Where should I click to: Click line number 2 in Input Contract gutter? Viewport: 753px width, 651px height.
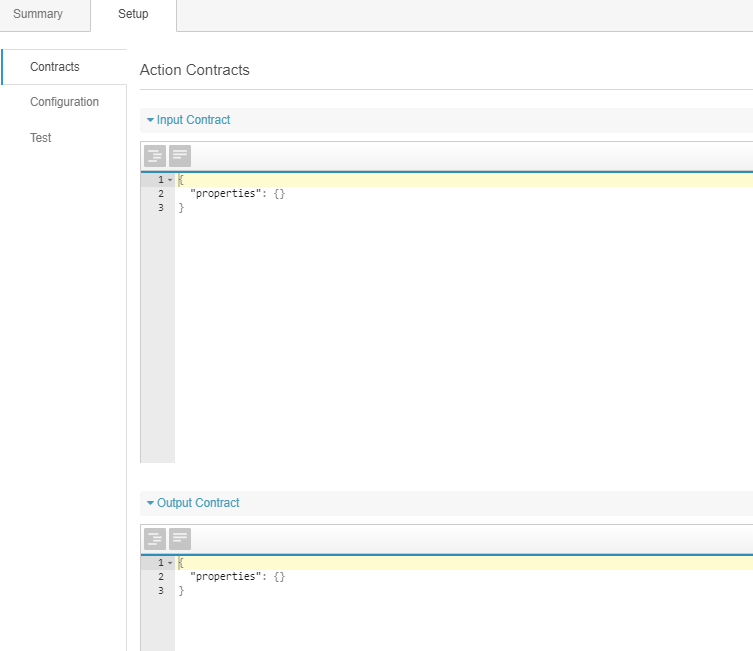(x=161, y=194)
